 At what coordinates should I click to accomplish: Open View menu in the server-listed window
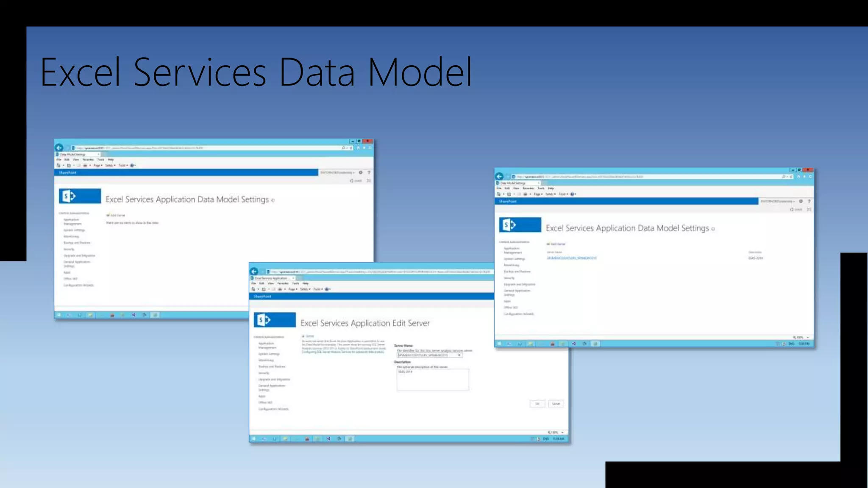516,189
